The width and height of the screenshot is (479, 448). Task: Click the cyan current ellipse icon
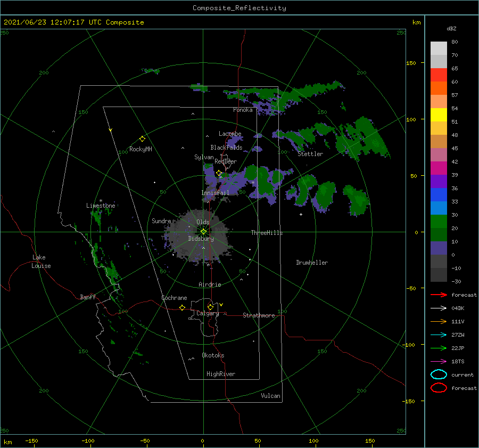pos(439,374)
